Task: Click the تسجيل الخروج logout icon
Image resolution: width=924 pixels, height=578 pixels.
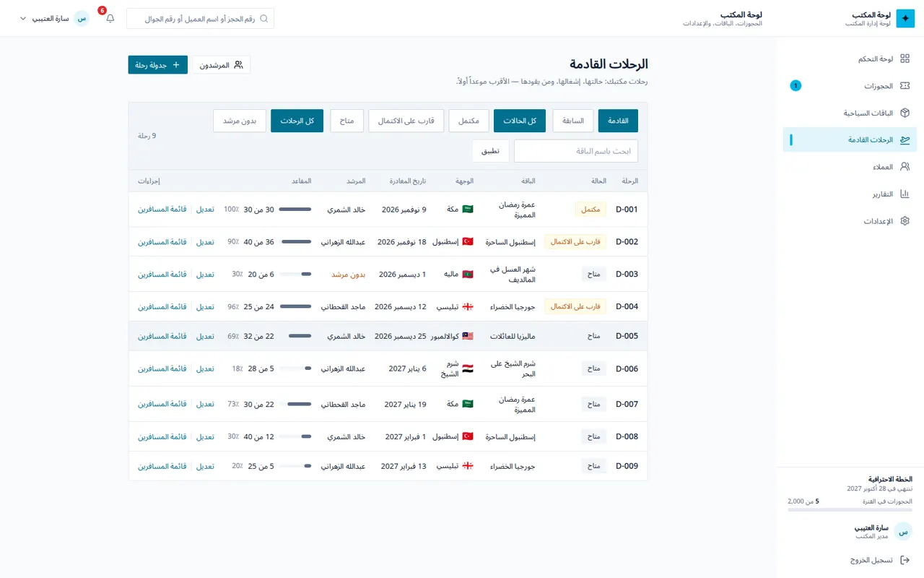Action: [905, 560]
